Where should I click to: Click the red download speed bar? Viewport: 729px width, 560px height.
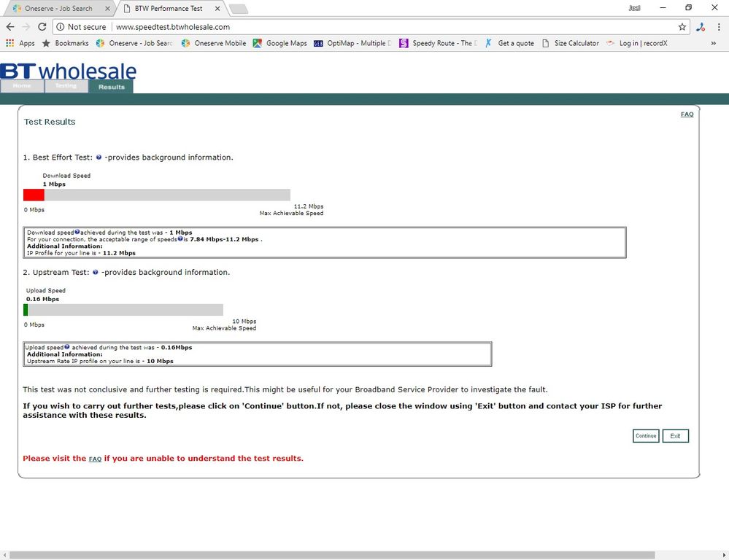point(34,195)
